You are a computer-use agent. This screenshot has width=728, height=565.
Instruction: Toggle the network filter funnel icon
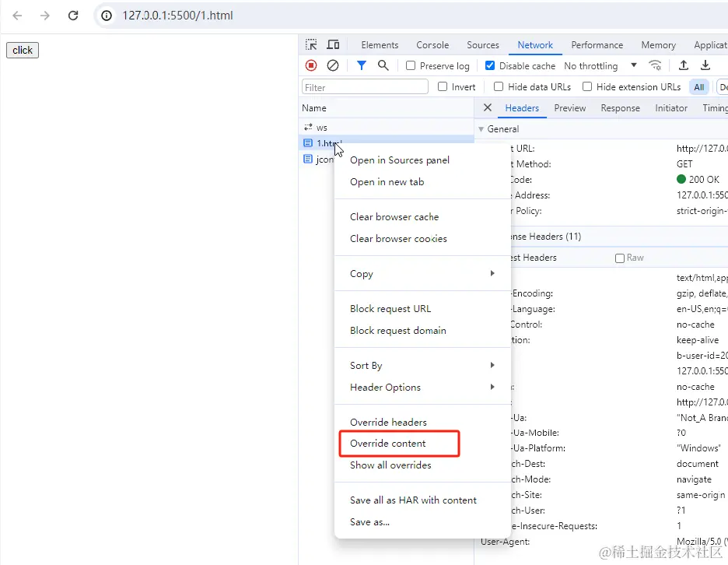coord(361,65)
